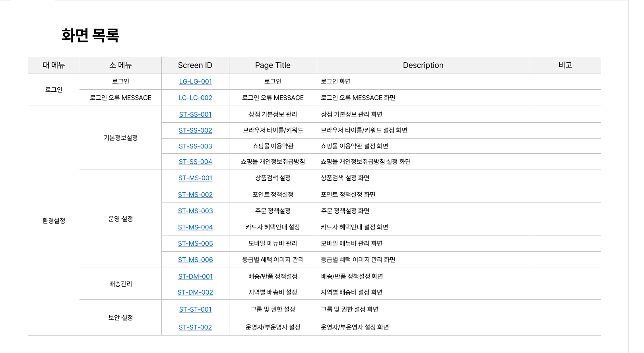Select '등급별 혜택 이미지 관리' page title
Viewport: 644px width, 353px height.
point(273,260)
